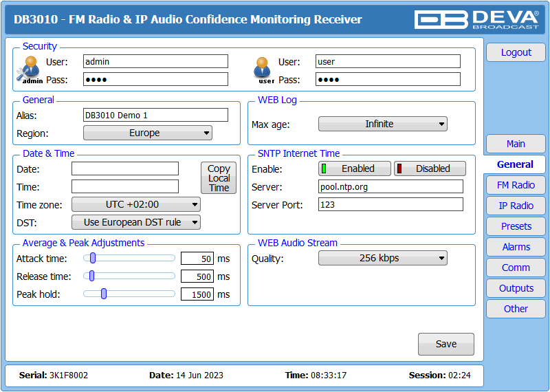Open the Other tab
Image resolution: width=550 pixels, height=392 pixels.
pyautogui.click(x=516, y=309)
